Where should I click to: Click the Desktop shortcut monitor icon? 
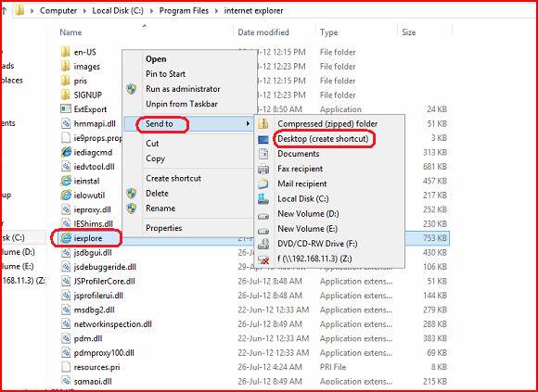point(263,139)
